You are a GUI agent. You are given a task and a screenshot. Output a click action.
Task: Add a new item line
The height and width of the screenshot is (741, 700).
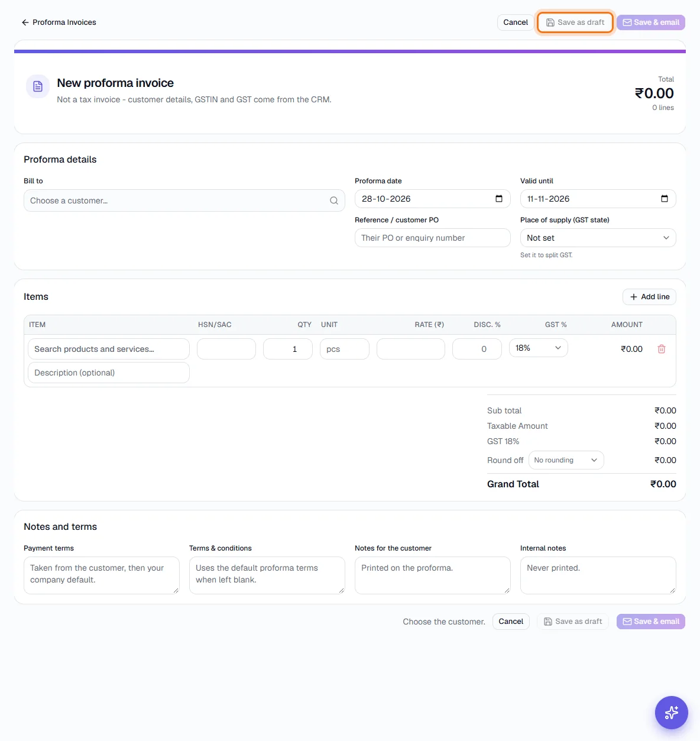[649, 297]
